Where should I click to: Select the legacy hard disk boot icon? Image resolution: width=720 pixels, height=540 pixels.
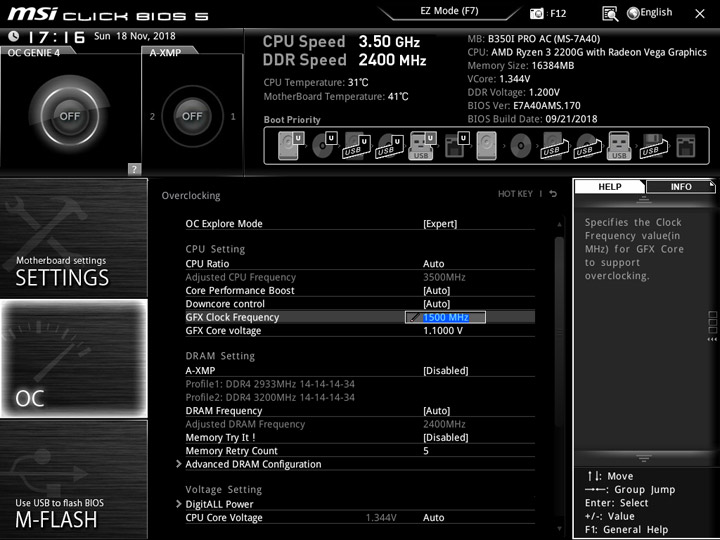pyautogui.click(x=487, y=146)
